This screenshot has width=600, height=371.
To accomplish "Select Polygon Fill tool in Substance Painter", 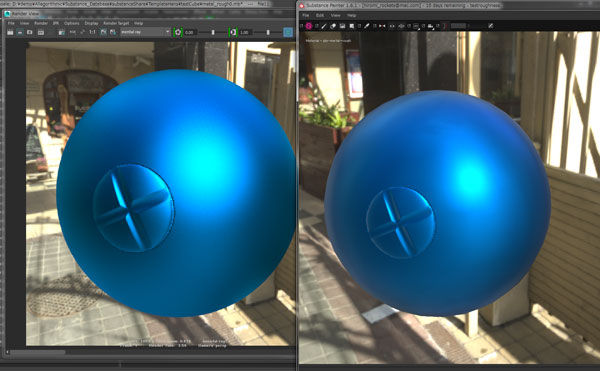I will coord(352,26).
